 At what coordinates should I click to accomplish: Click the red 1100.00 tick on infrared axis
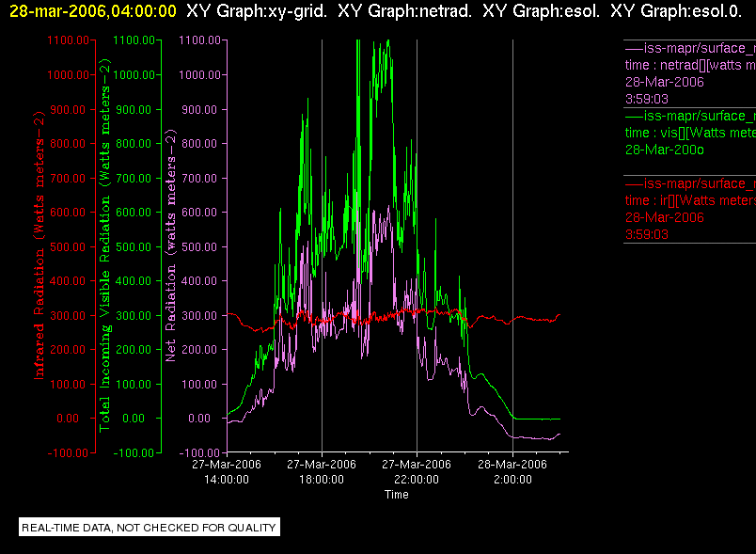(x=68, y=40)
